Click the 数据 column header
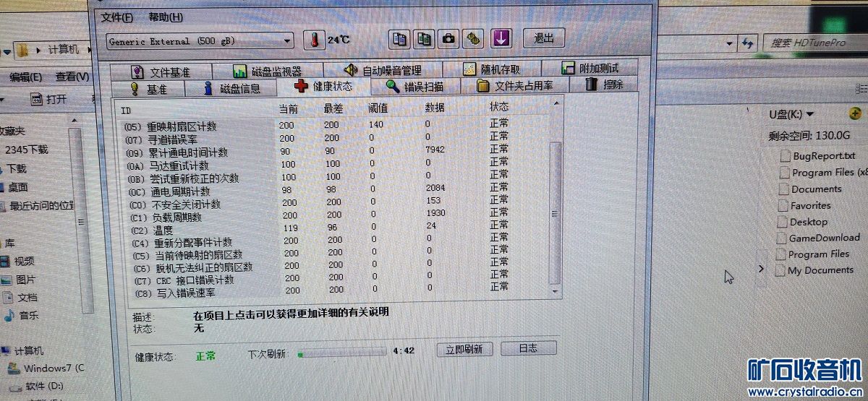Screen dimensions: 868x401 (435, 108)
